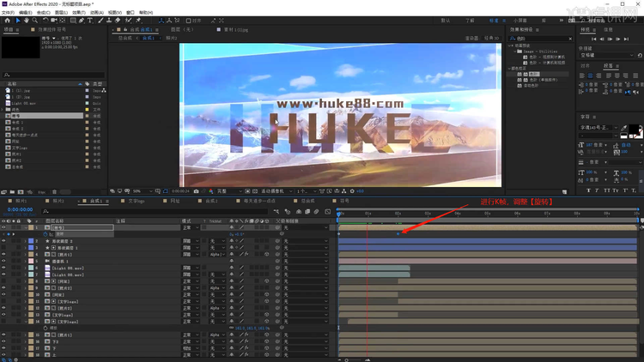Click the fill color swatch in Character panel
Image resolution: width=644 pixels, height=362 pixels.
(634, 130)
